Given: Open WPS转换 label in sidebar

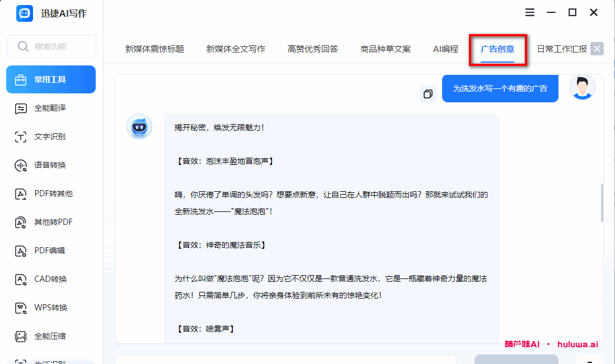Looking at the screenshot, I should [50, 308].
